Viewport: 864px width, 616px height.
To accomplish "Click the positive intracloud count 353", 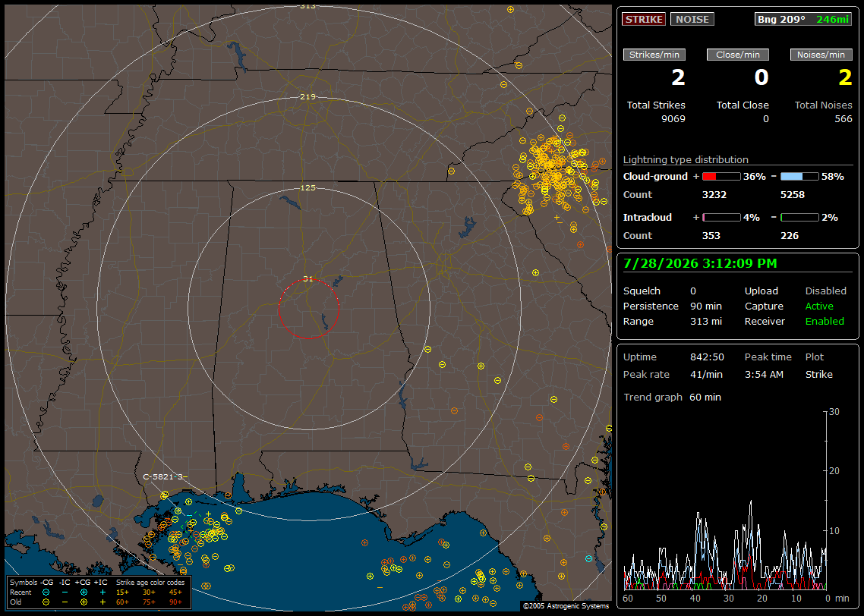I will pyautogui.click(x=711, y=236).
